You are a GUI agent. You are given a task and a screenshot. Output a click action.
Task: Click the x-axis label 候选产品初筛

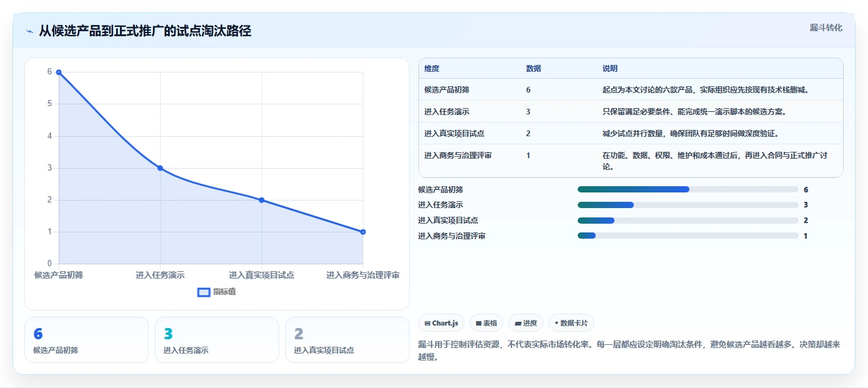coord(59,275)
